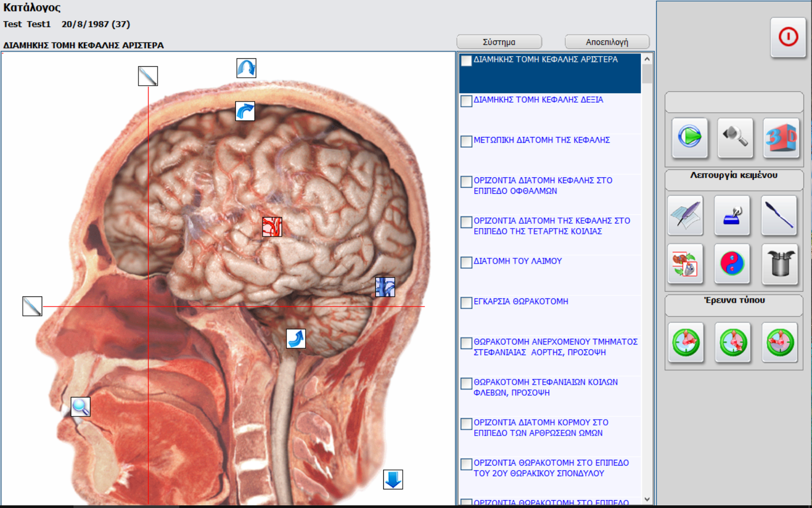The height and width of the screenshot is (508, 812).
Task: Click list scrollbar down arrow
Action: click(x=647, y=499)
